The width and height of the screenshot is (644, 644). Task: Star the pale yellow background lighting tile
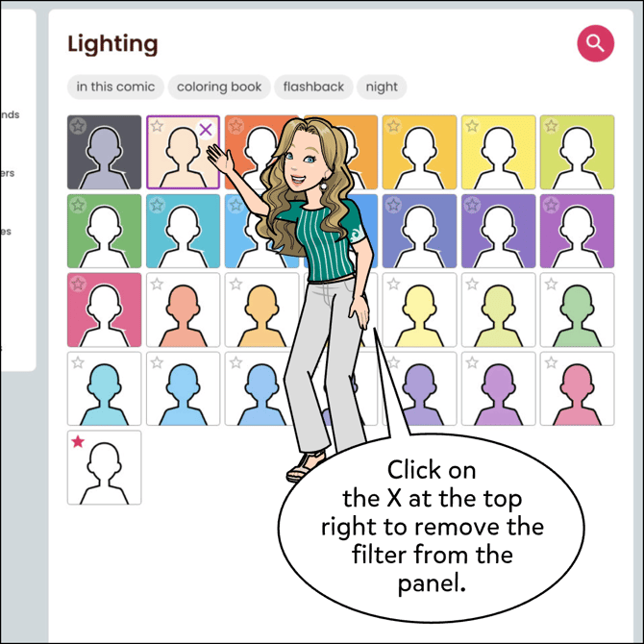(x=472, y=126)
